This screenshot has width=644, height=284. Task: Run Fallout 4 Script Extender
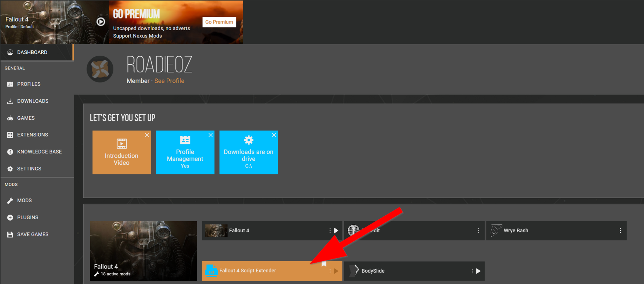click(336, 271)
